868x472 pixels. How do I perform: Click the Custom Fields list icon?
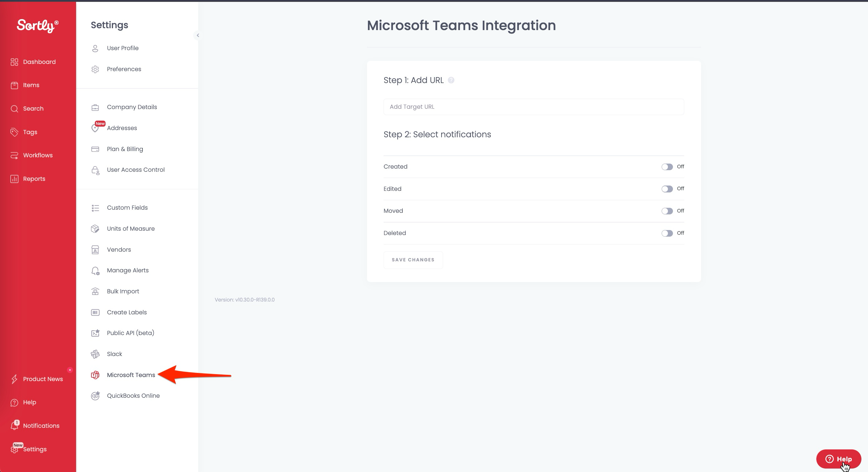coord(95,208)
